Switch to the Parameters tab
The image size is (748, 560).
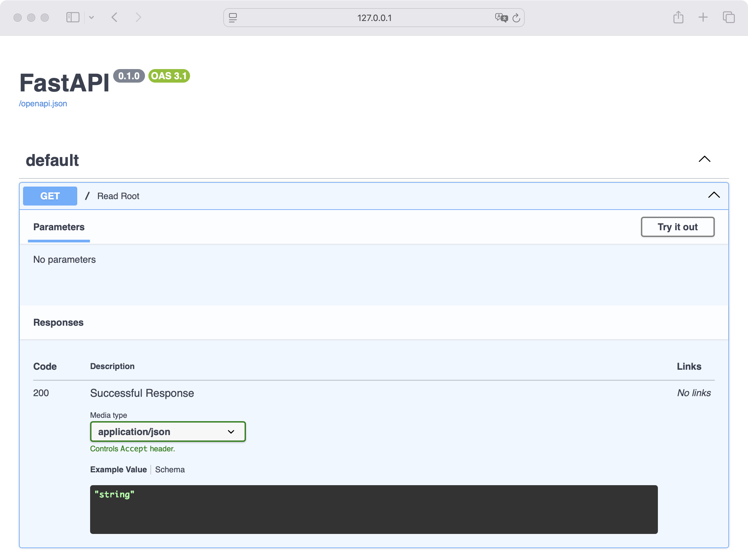coord(59,227)
